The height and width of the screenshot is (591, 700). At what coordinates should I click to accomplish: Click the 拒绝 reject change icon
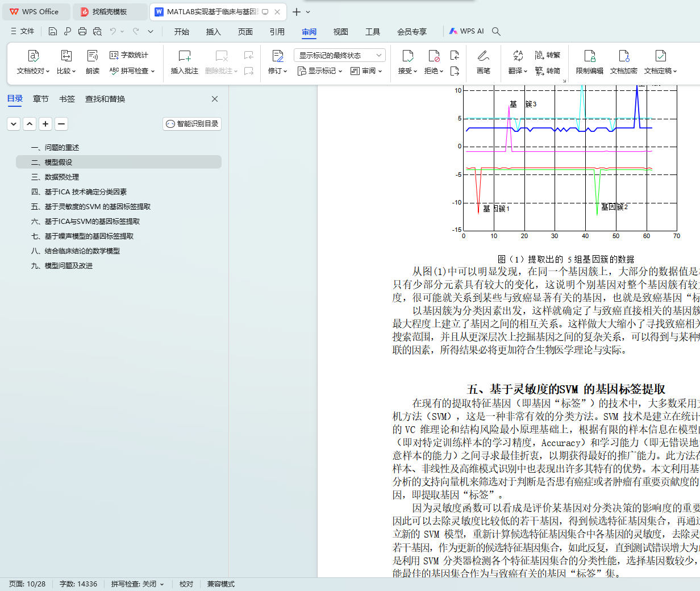(434, 56)
